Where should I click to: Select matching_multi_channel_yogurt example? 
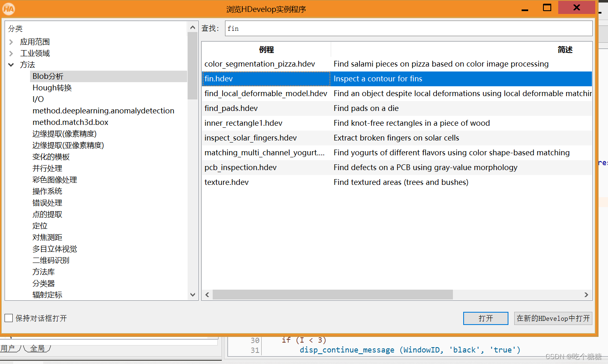pyautogui.click(x=397, y=153)
